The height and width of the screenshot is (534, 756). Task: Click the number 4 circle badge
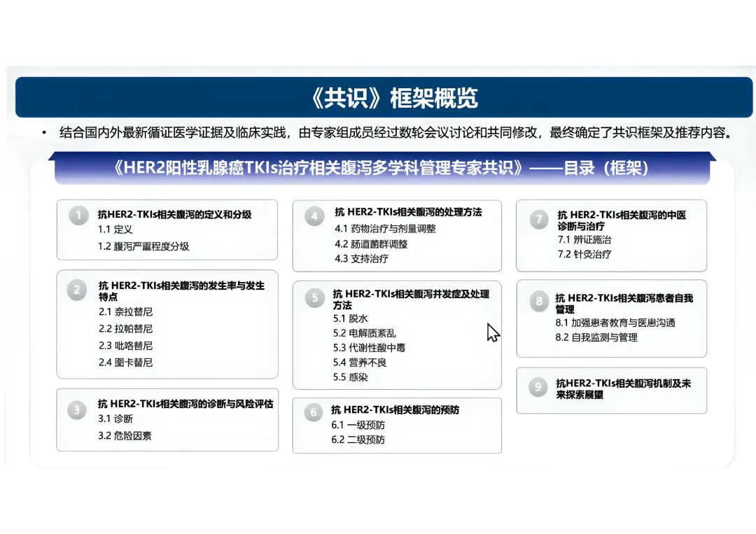click(x=314, y=216)
